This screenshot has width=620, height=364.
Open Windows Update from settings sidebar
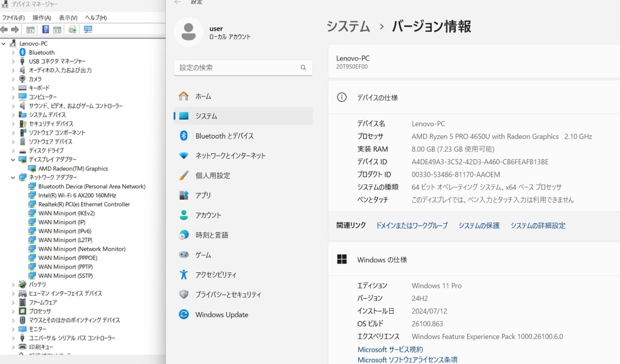221,315
